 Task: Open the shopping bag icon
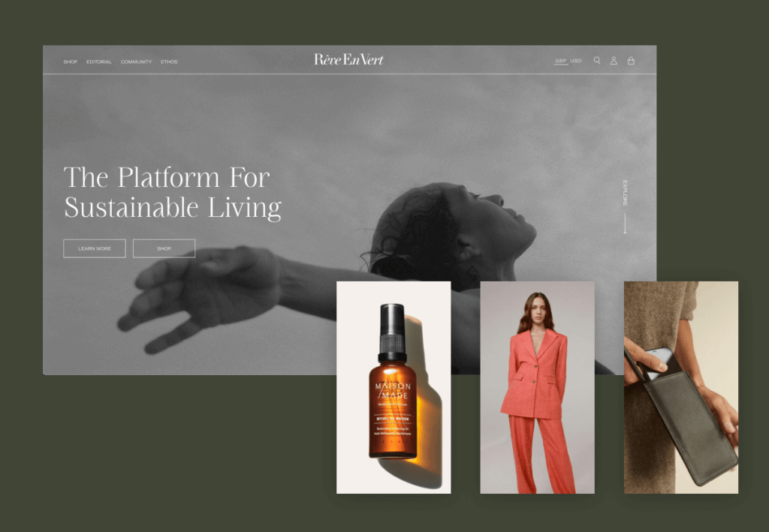[x=631, y=61]
